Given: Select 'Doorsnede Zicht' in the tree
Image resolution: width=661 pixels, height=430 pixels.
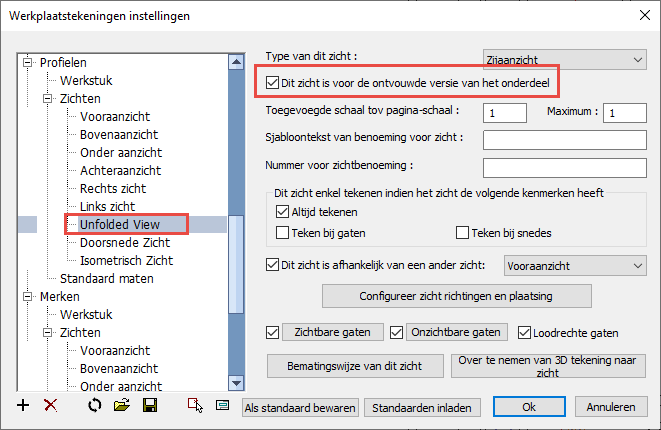Looking at the screenshot, I should [126, 242].
